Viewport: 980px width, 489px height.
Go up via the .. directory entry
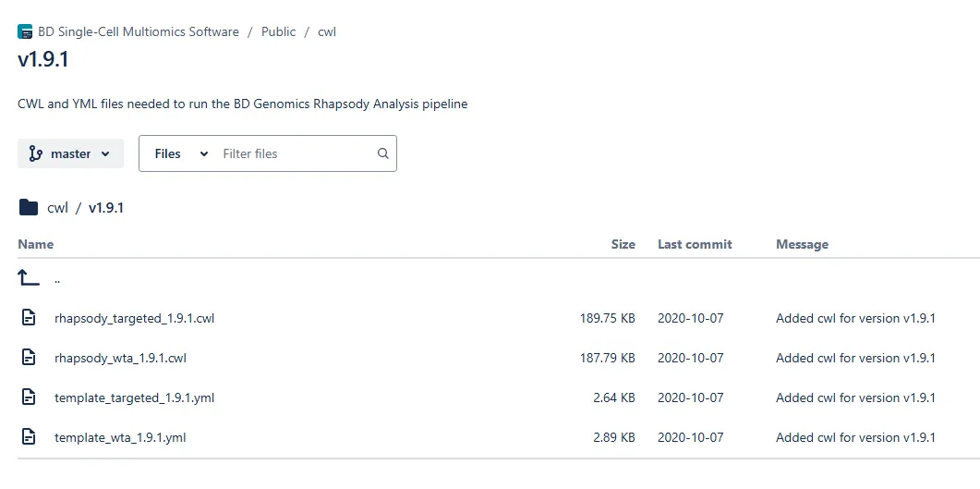[57, 279]
